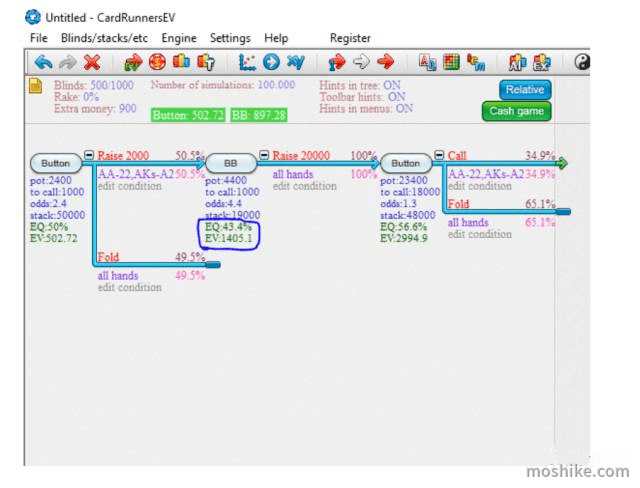Open the Register menu
The height and width of the screenshot is (488, 640).
[350, 38]
